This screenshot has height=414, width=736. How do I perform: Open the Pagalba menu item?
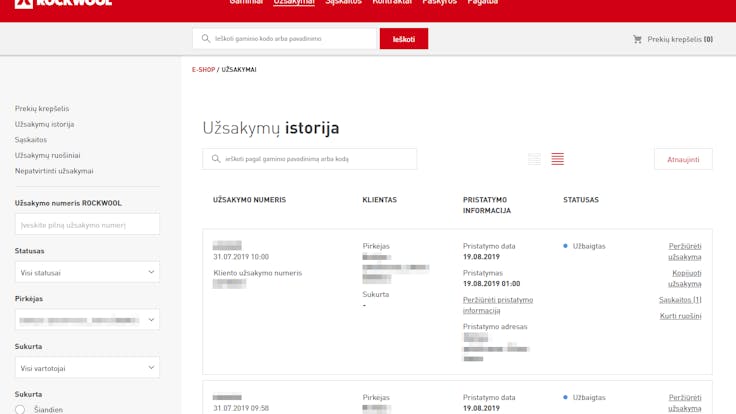483,2
